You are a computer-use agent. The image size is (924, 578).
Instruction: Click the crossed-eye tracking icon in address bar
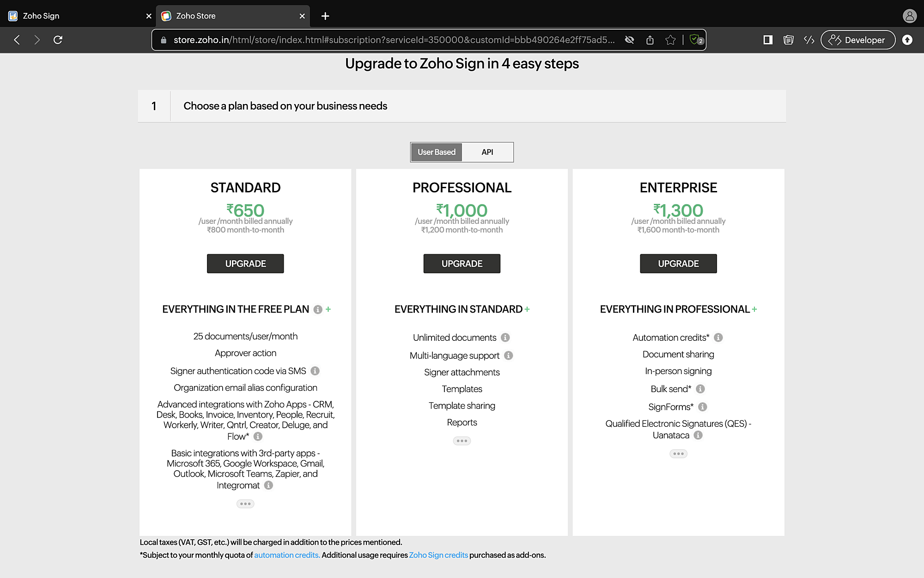629,40
